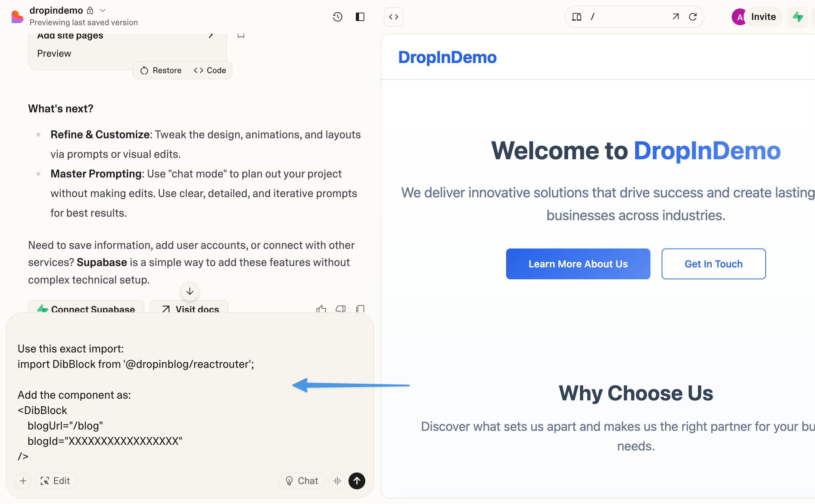Click the green Supabase lightning bolt icon

798,17
